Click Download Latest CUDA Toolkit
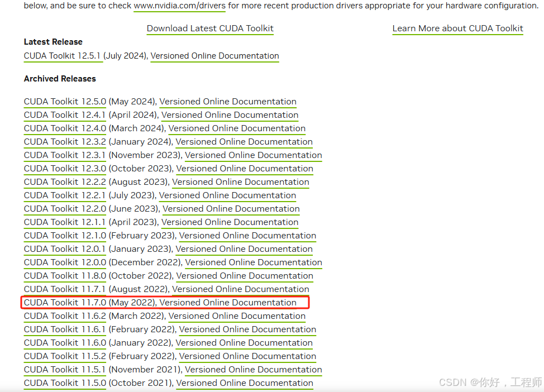The image size is (544, 392). (210, 28)
